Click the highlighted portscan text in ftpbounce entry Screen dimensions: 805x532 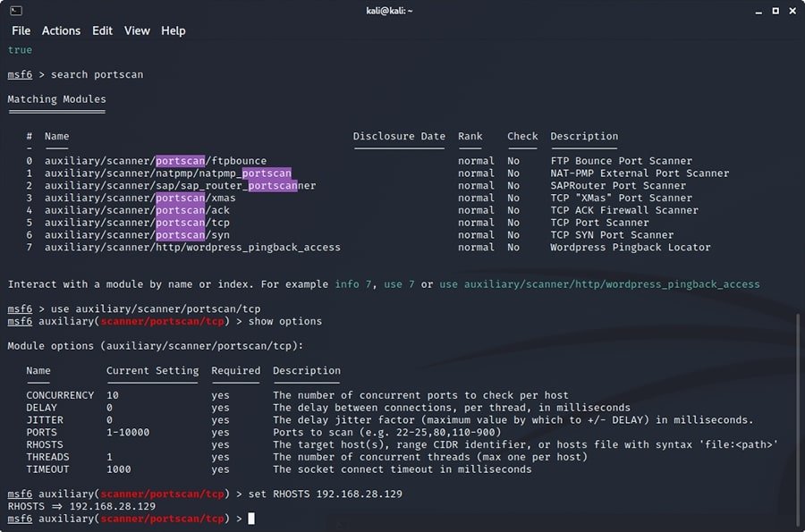click(181, 160)
